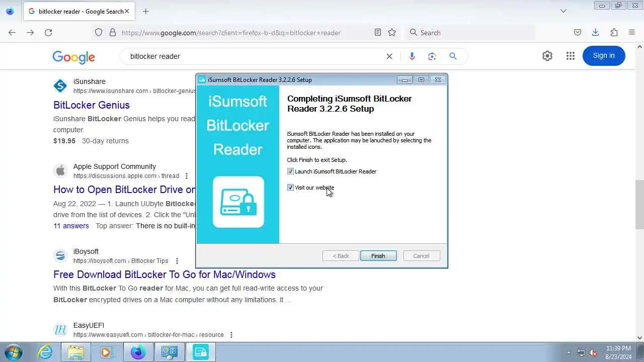
Task: Click the iSunshare site favicon
Action: point(60,86)
